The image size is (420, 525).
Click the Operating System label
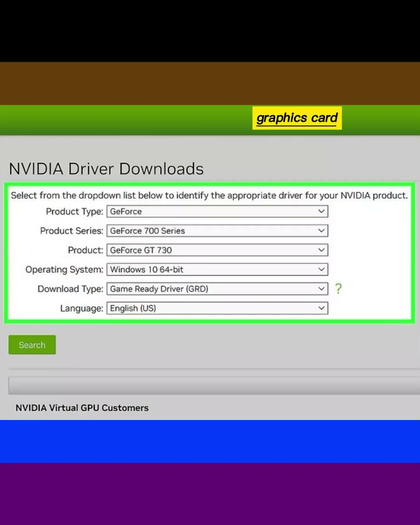pyautogui.click(x=65, y=269)
